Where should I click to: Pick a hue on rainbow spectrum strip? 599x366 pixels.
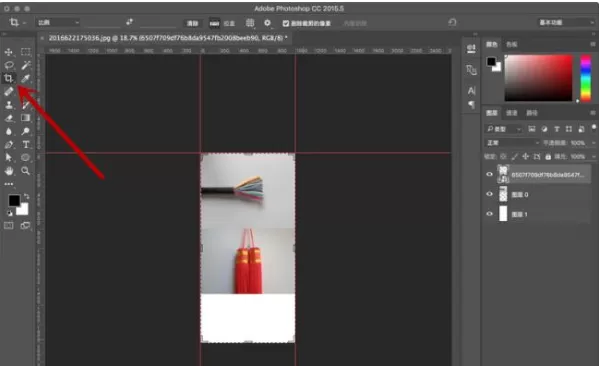pos(586,78)
